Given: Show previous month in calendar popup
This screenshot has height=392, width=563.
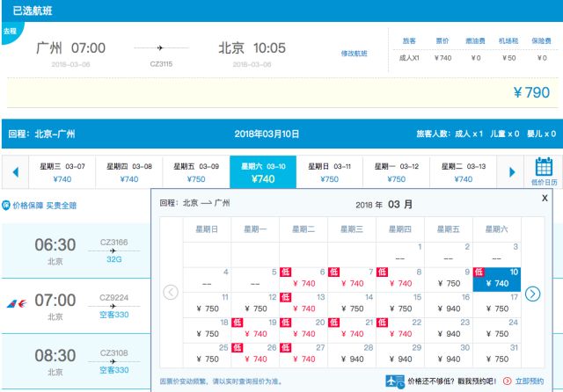Looking at the screenshot, I should coord(171,292).
